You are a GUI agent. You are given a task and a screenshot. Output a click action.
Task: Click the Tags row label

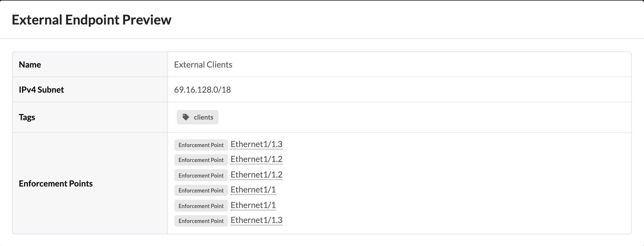click(x=27, y=117)
